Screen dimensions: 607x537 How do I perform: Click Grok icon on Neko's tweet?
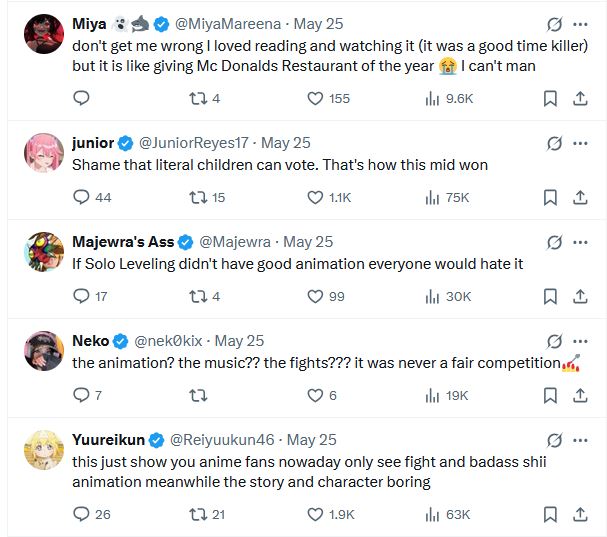tap(552, 341)
